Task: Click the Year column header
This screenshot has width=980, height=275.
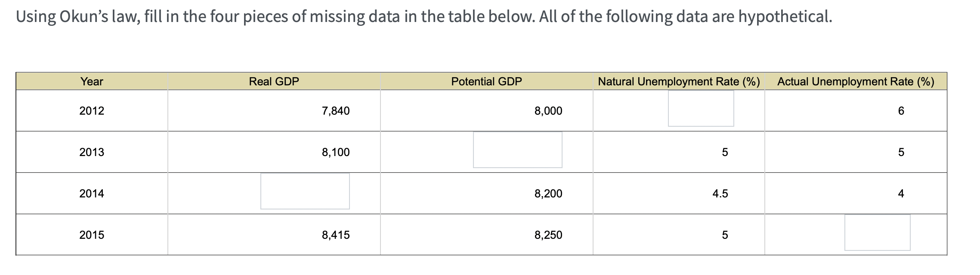Action: [92, 81]
